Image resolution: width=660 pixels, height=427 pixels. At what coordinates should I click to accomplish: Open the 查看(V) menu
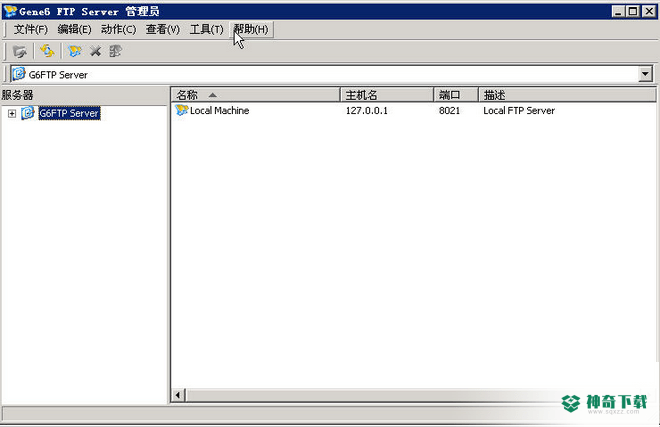tap(162, 29)
